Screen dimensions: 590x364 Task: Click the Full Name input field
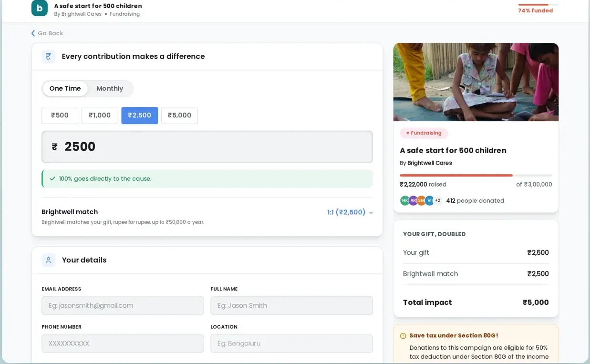click(291, 305)
